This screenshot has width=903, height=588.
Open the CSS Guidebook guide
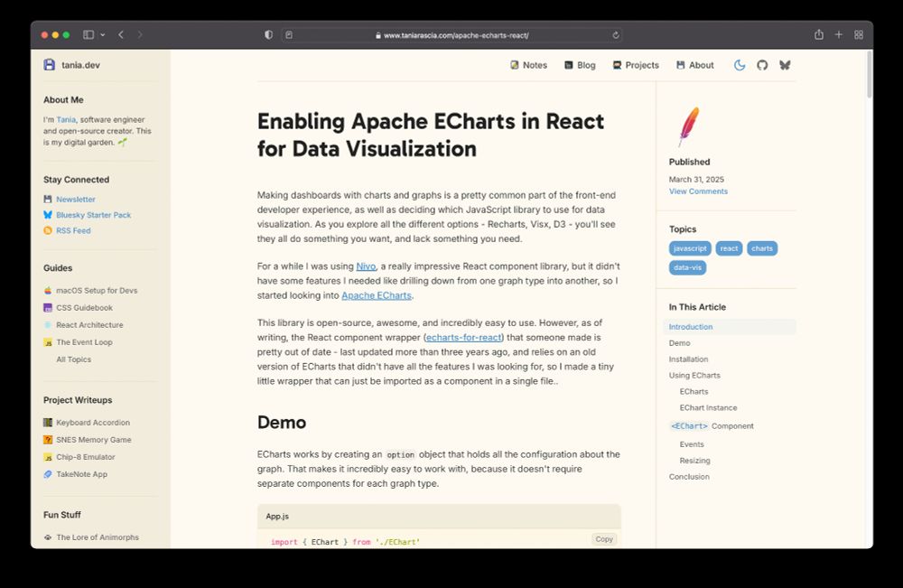84,307
